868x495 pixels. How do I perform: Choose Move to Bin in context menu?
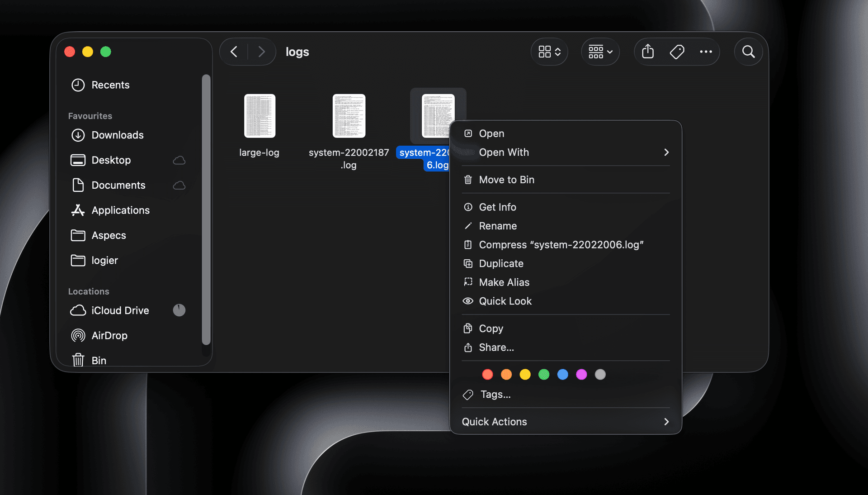566,180
